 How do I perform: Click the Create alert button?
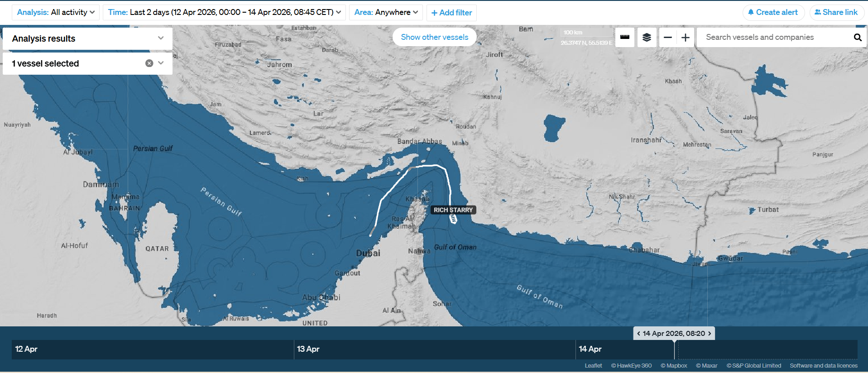click(773, 12)
